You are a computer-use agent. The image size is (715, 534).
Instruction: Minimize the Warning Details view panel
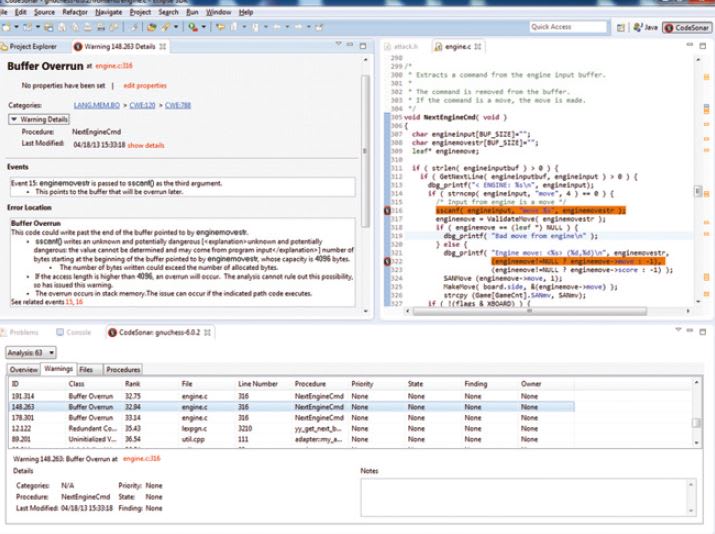[x=349, y=46]
